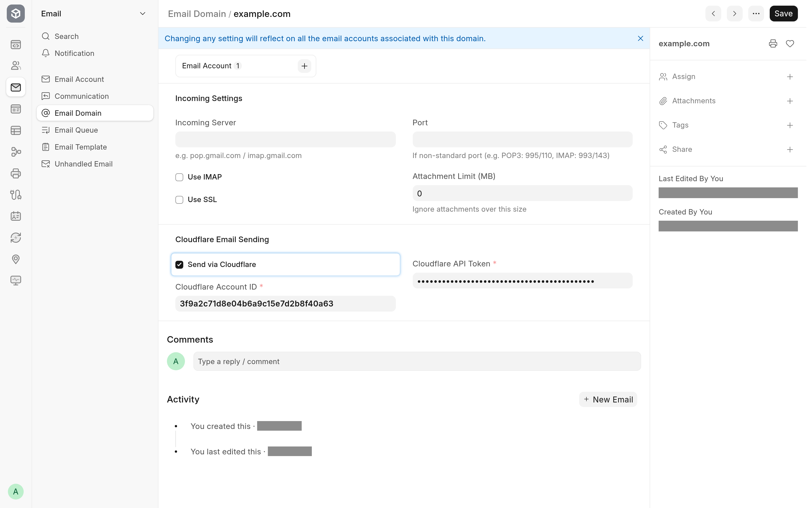
Task: Open the code/build workspace icon in sidebar
Action: coord(16,44)
